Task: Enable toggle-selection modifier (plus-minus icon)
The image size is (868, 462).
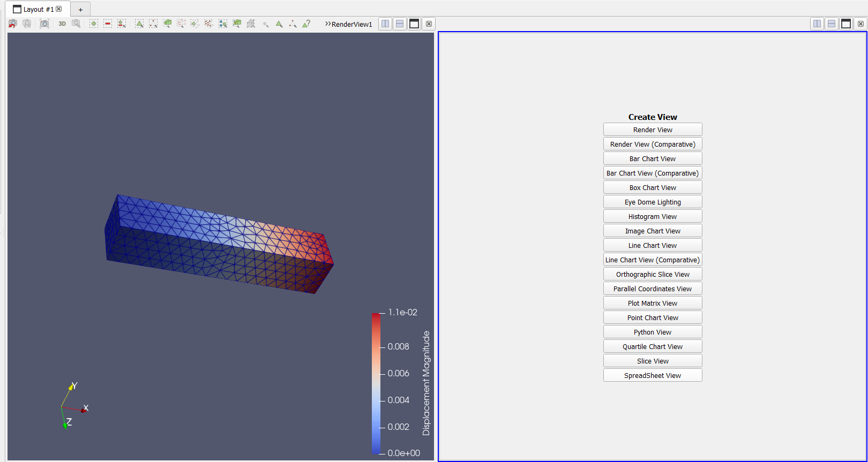Action: coord(122,24)
